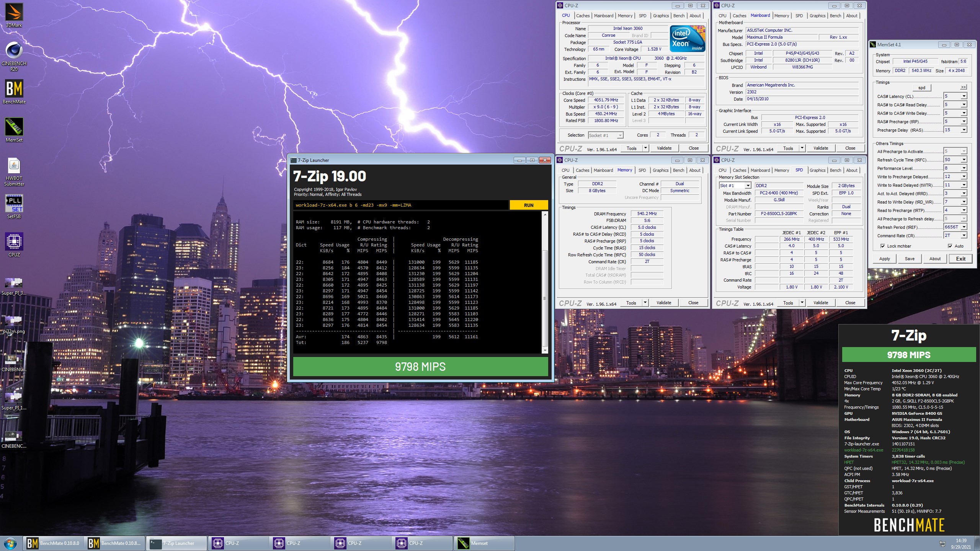Click the Intel Xeon logo in CPU-Z

[x=688, y=38]
